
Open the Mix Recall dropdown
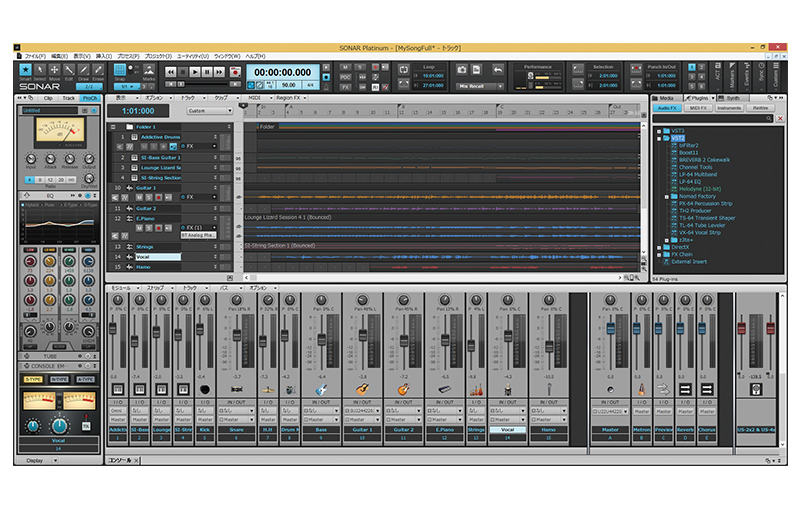click(x=500, y=86)
